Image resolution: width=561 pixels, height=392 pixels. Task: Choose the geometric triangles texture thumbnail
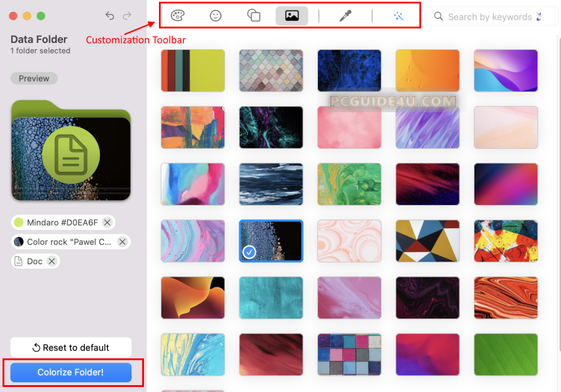click(x=427, y=241)
